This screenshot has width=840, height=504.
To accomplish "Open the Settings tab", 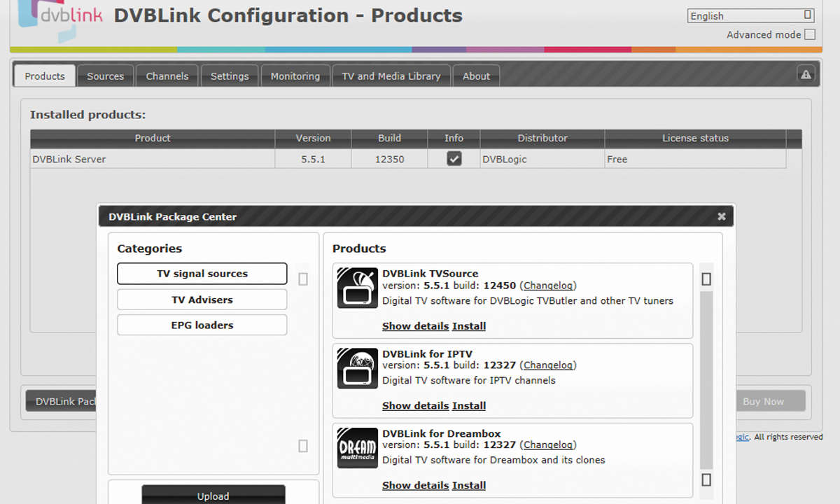I will [230, 76].
